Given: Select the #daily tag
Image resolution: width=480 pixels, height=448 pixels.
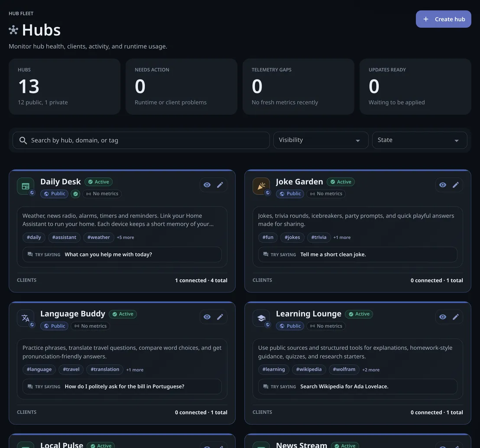Looking at the screenshot, I should coord(34,237).
